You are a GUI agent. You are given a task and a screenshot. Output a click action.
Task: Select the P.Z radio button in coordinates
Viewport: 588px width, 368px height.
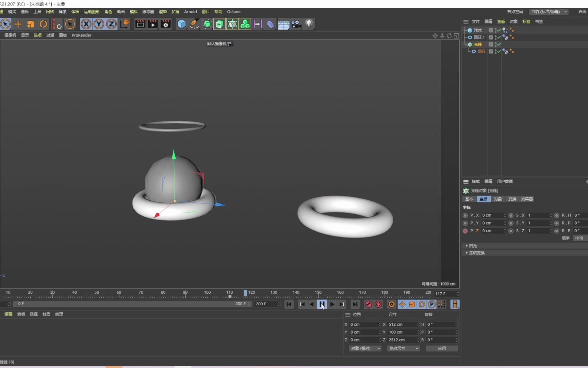pos(465,231)
